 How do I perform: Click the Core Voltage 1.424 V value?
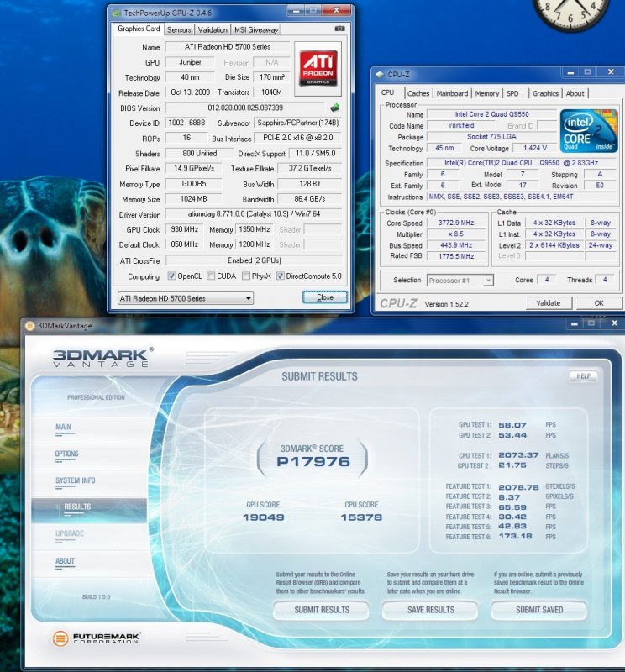pyautogui.click(x=535, y=149)
